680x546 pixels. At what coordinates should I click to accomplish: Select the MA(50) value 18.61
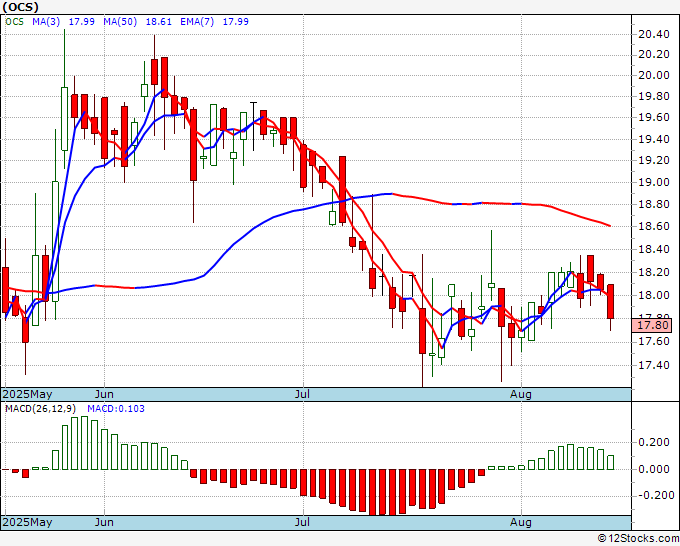pyautogui.click(x=159, y=22)
